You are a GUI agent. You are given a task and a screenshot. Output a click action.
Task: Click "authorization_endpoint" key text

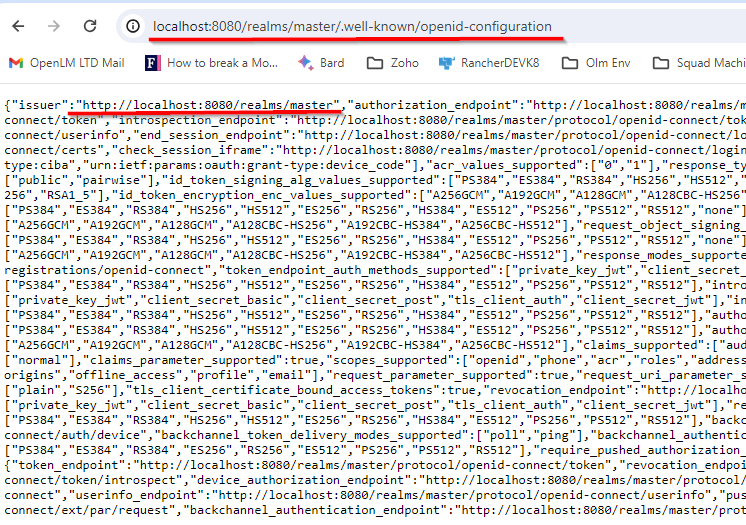coord(434,104)
